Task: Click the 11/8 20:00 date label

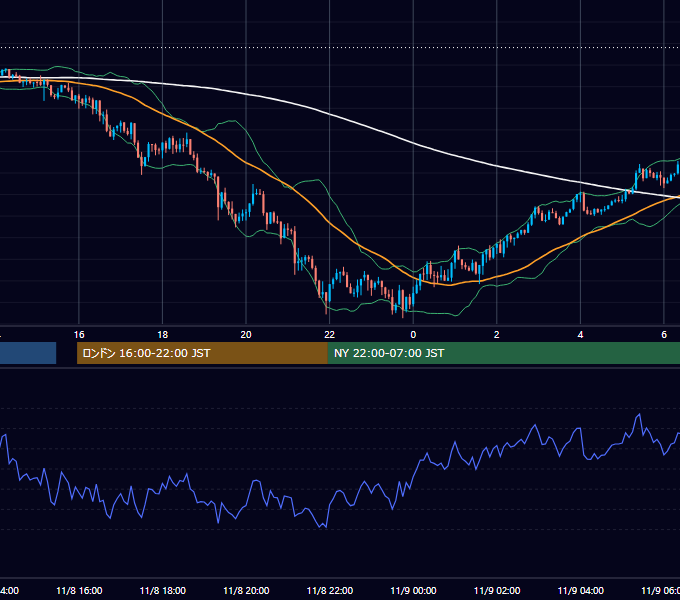Action: click(x=246, y=591)
